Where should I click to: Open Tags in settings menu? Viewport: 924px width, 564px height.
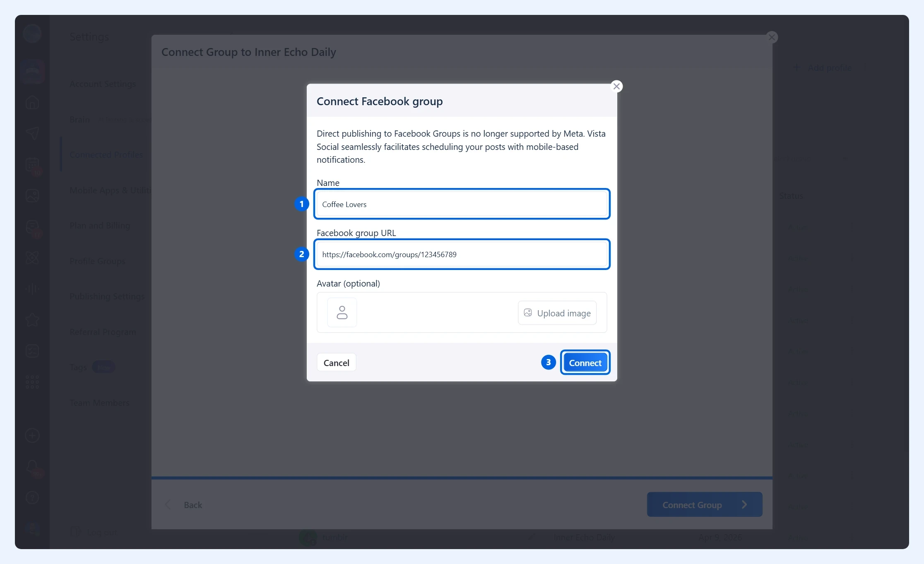(x=78, y=367)
